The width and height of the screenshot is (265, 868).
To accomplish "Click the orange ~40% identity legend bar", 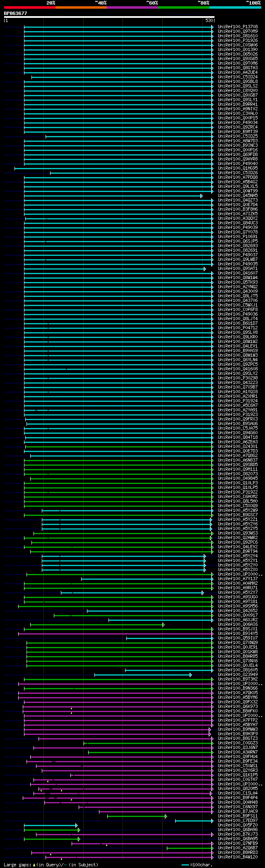I will (x=81, y=7).
